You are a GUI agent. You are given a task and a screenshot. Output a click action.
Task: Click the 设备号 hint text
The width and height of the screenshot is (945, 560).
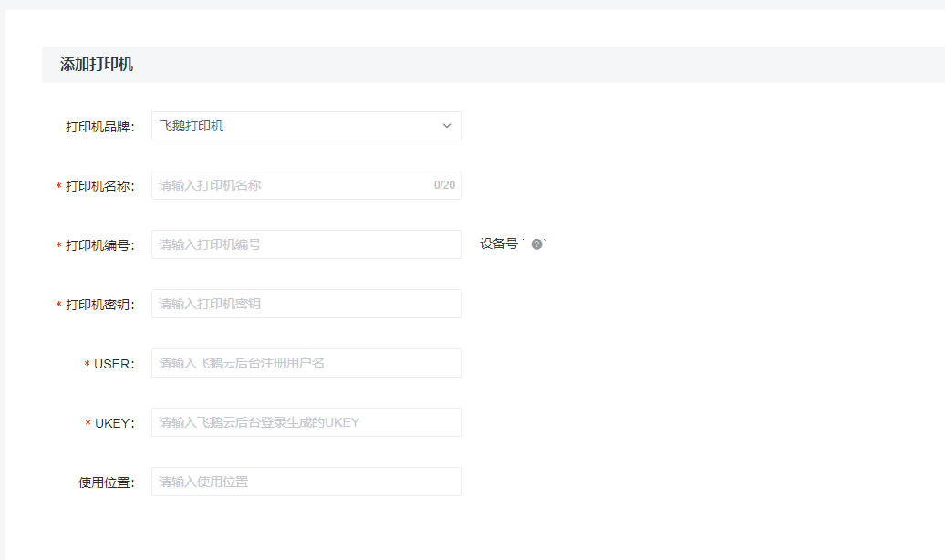click(x=499, y=244)
